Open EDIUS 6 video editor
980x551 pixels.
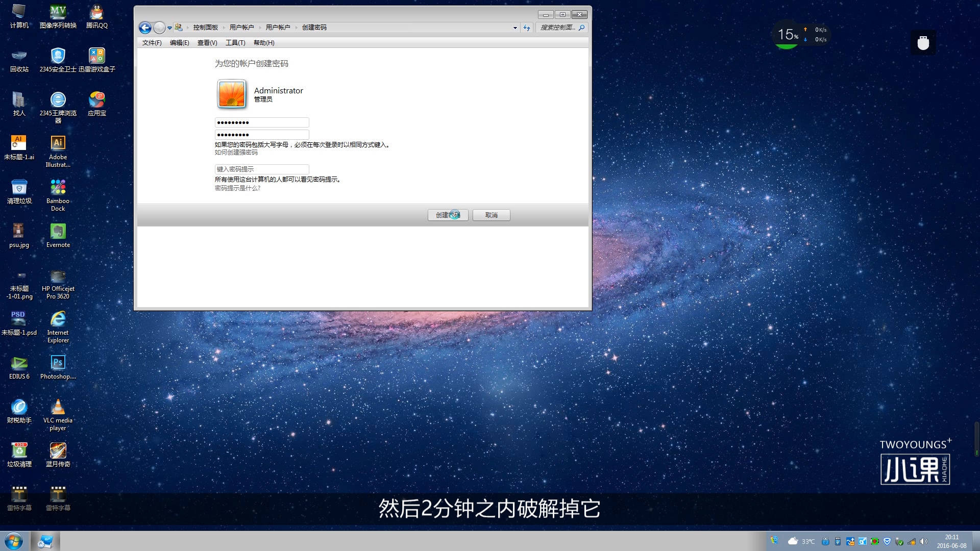[x=19, y=362]
